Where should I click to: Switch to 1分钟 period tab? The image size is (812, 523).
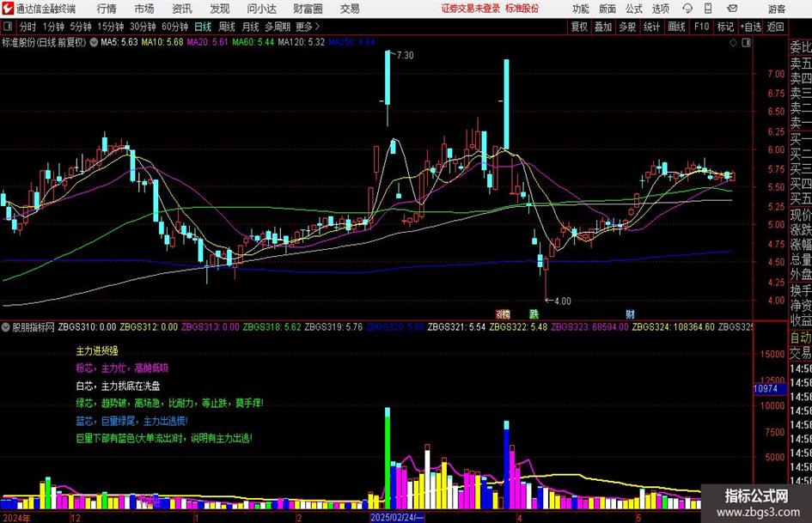point(53,27)
